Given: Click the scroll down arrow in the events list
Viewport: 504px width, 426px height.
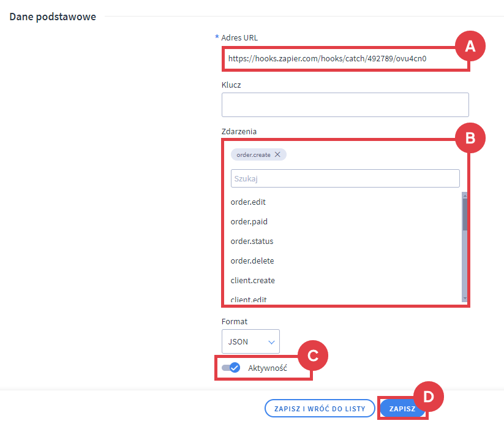Looking at the screenshot, I should (465, 299).
